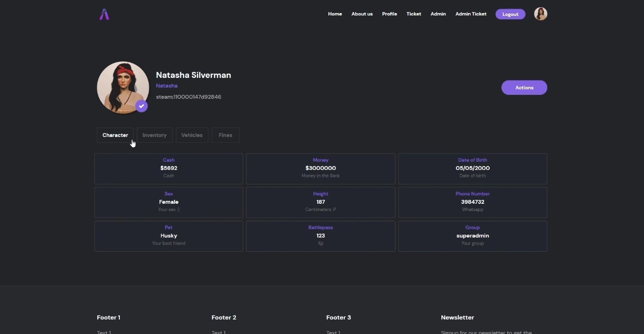This screenshot has width=644, height=334.
Task: Click the Pet value Husky
Action: pos(169,236)
